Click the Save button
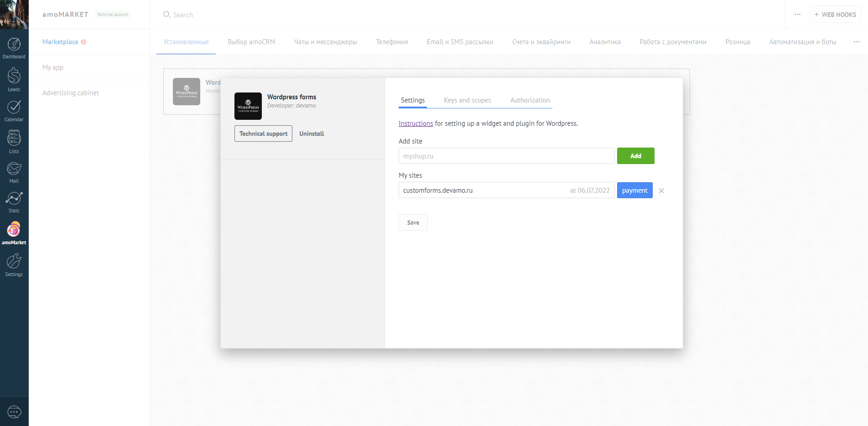This screenshot has height=426, width=868. [413, 222]
